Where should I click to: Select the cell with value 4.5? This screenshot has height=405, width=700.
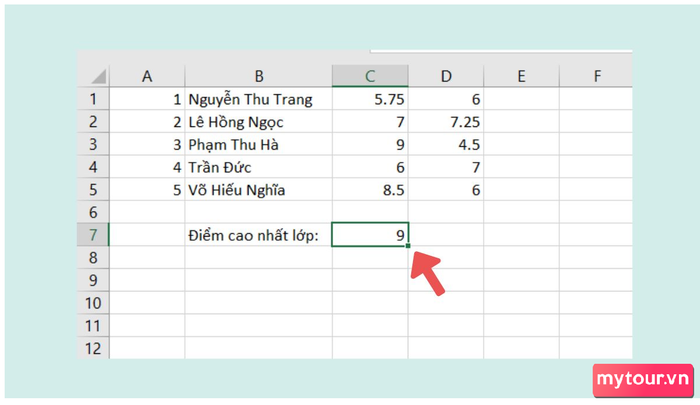coord(446,144)
